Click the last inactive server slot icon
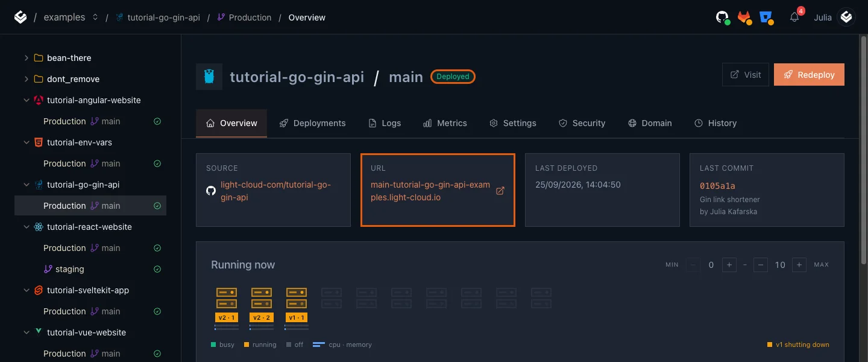This screenshot has height=362, width=868. [541, 298]
